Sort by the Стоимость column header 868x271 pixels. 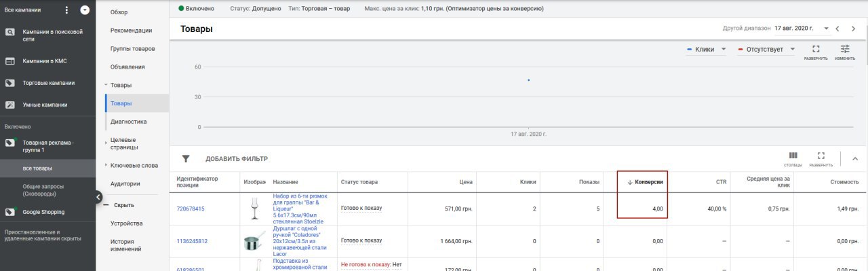[845, 182]
